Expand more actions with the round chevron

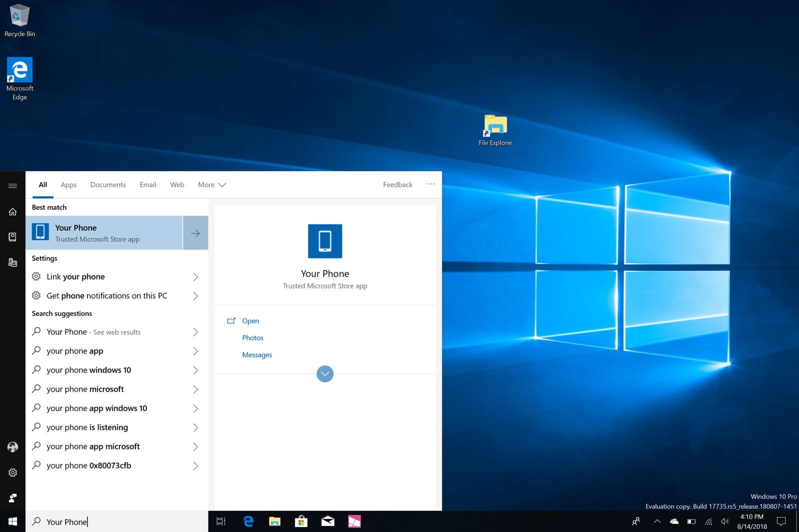tap(325, 374)
